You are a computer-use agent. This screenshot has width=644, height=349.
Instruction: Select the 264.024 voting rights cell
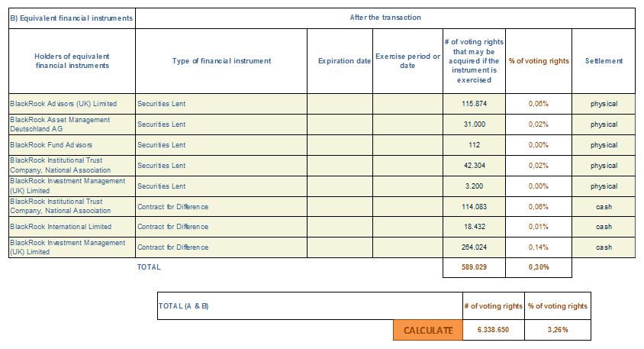pyautogui.click(x=474, y=247)
